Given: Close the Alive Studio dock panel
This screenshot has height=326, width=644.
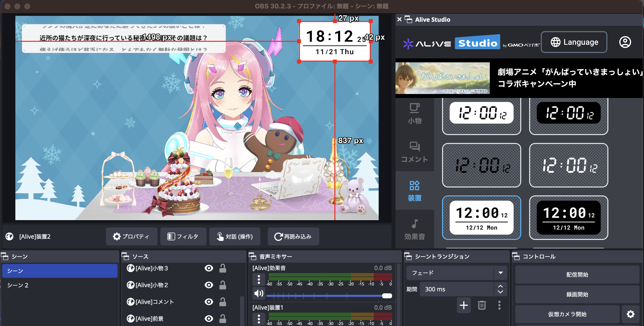Looking at the screenshot, I should 399,19.
